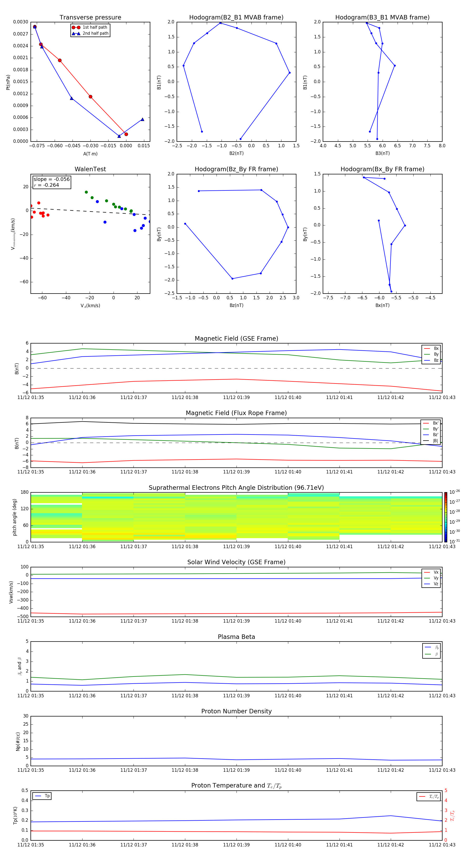Click the "r = -0.264" annotation
The height and width of the screenshot is (868, 473).
[47, 185]
